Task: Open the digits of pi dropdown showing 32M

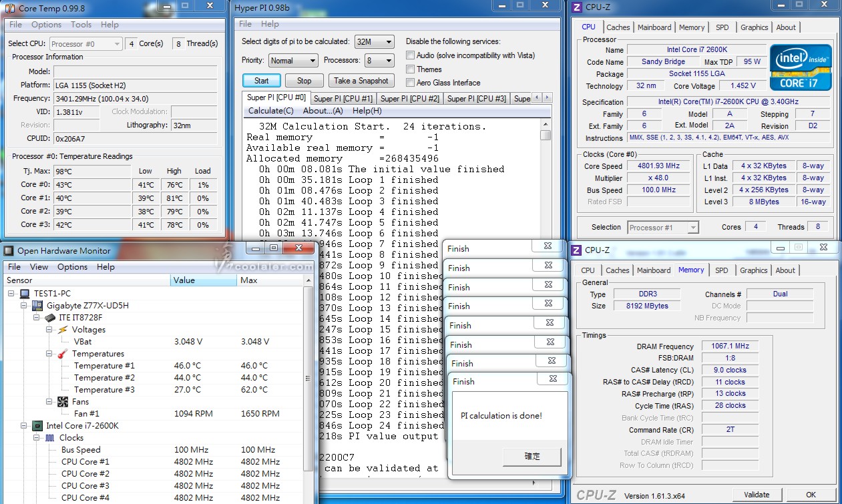Action: [x=374, y=41]
